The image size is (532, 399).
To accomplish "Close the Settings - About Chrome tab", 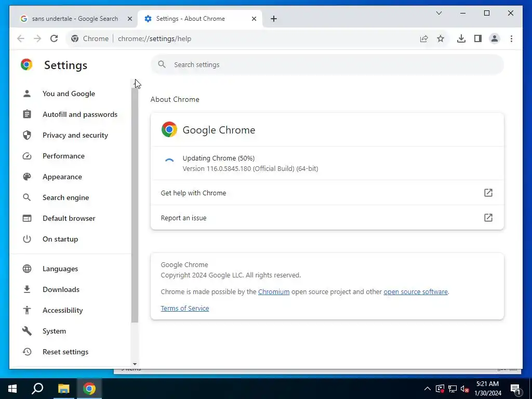I will coord(254,19).
